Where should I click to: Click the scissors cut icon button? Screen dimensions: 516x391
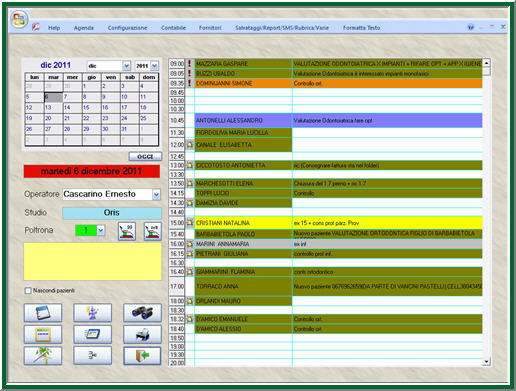coord(92,356)
